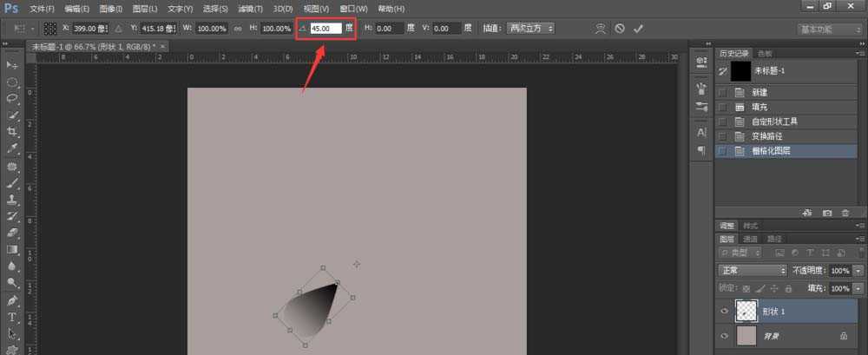Expand the 基本功能 workspace dropdown

829,29
